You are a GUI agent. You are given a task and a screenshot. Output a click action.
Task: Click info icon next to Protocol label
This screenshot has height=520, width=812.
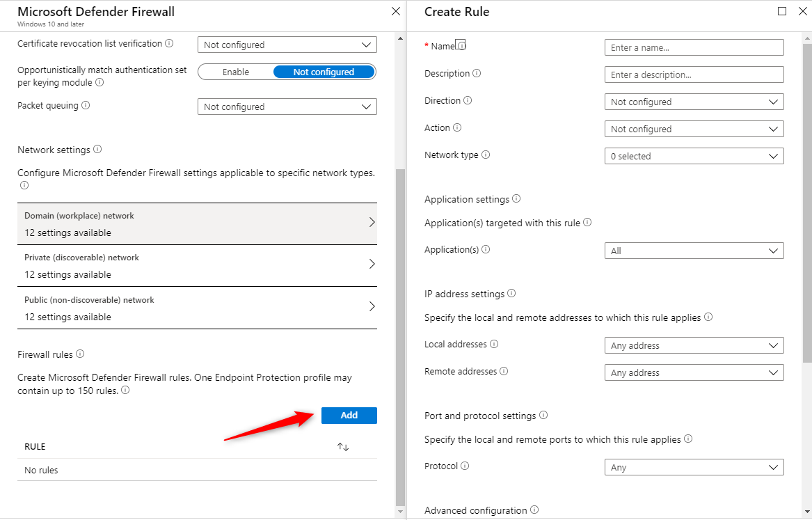pyautogui.click(x=465, y=466)
